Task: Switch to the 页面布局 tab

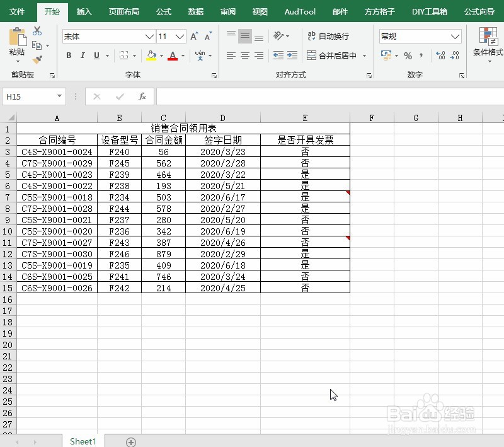Action: (x=123, y=12)
